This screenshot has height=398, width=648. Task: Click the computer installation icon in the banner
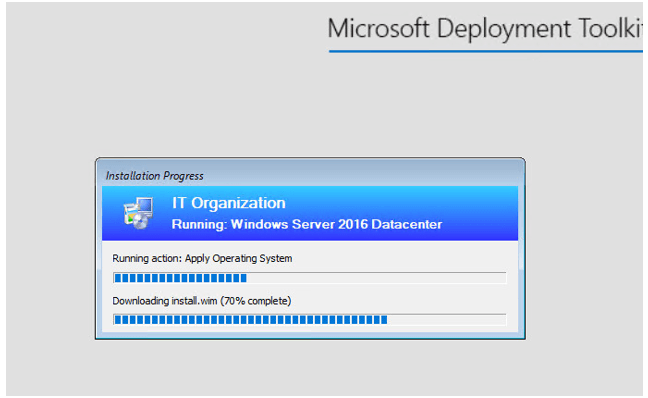[x=138, y=213]
